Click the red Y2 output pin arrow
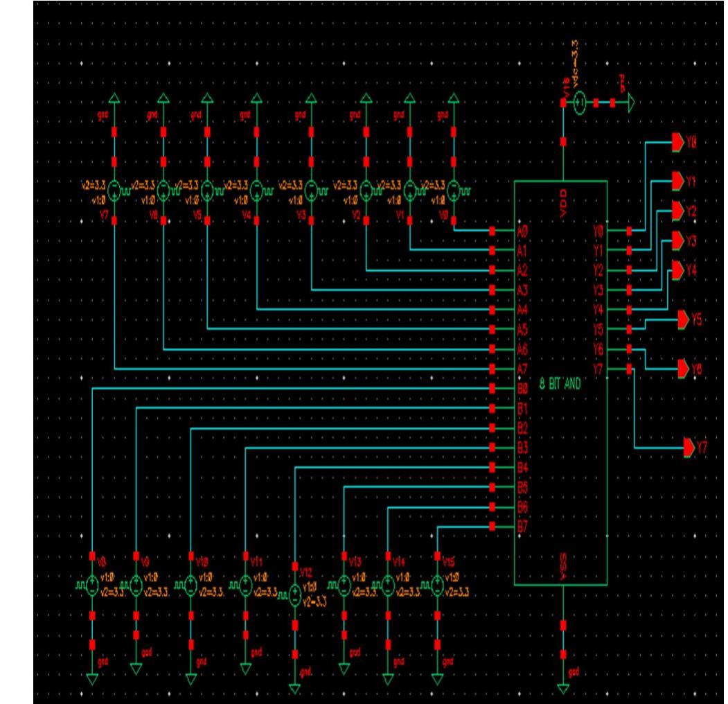This screenshot has width=728, height=704. click(x=678, y=211)
